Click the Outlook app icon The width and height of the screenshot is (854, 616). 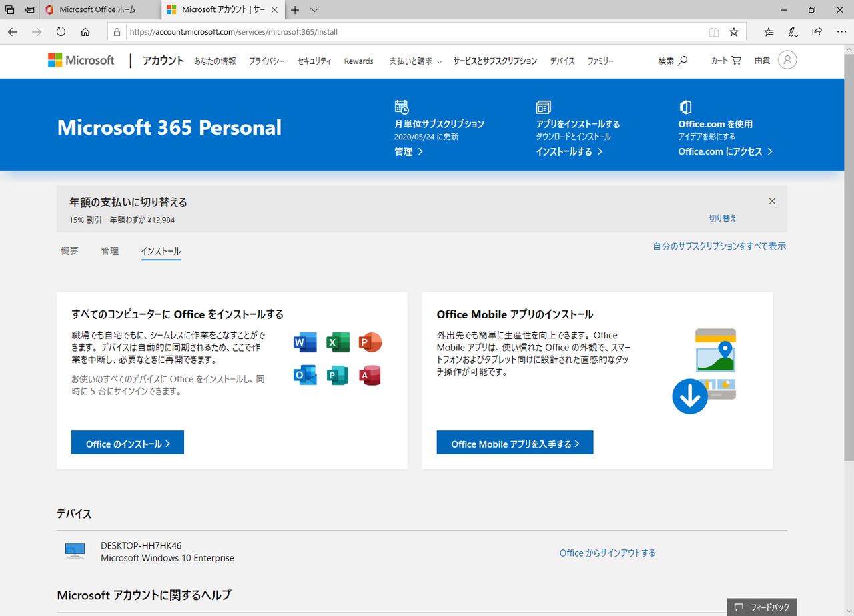[x=305, y=376]
